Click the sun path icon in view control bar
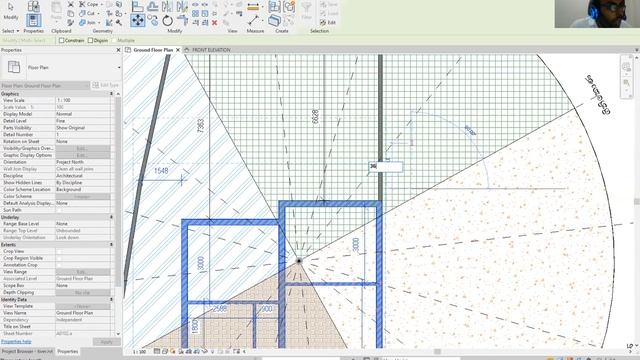The height and width of the screenshot is (360, 640). point(173,351)
